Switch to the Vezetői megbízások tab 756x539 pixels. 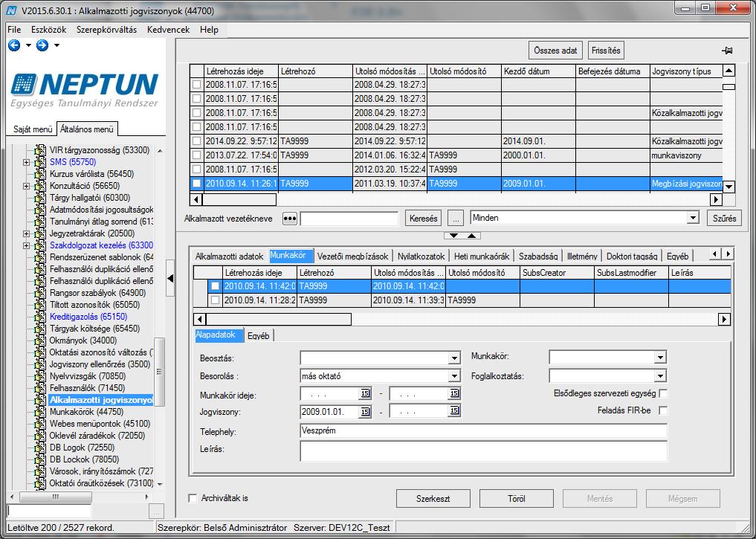pos(353,256)
